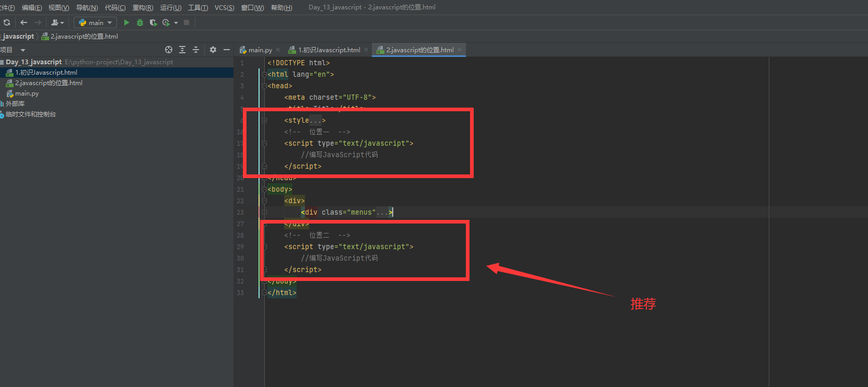Click the expand all icon in project panel
868x387 pixels.
click(x=182, y=50)
